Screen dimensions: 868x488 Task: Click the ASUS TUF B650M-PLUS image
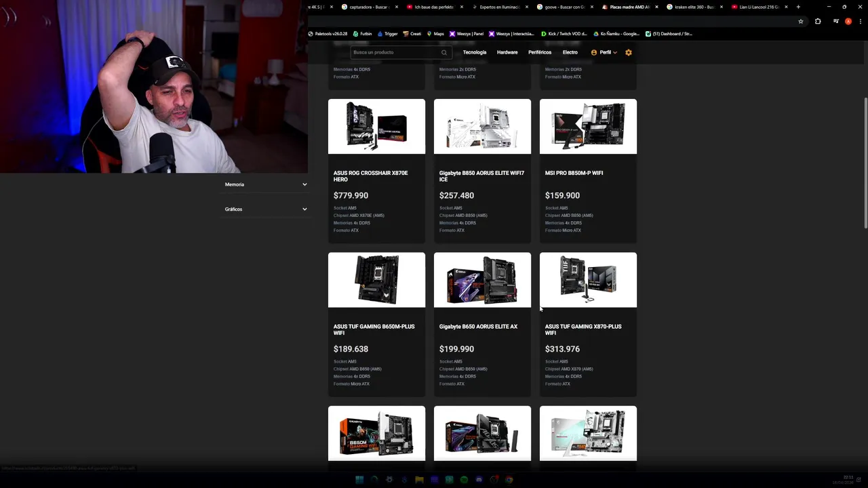click(376, 280)
